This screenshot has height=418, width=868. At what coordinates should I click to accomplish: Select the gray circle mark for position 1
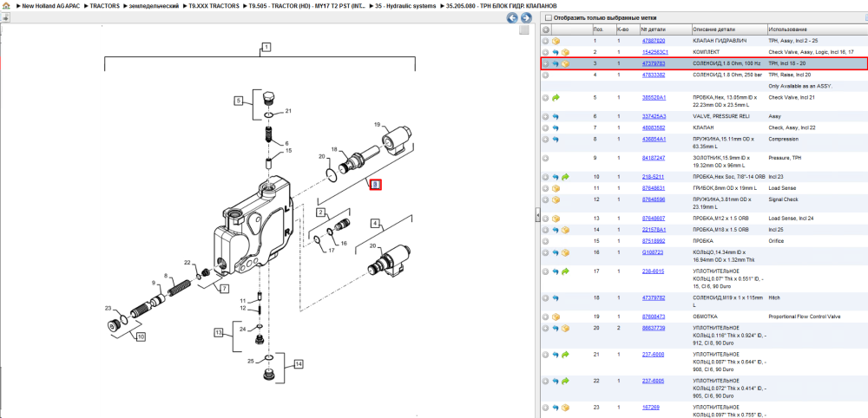(x=546, y=41)
